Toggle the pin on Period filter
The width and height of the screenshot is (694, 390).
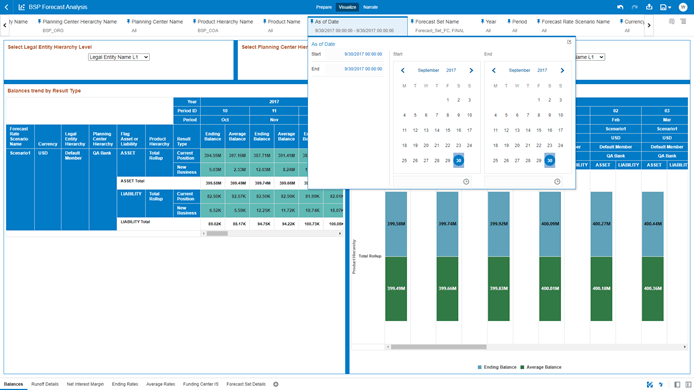509,21
